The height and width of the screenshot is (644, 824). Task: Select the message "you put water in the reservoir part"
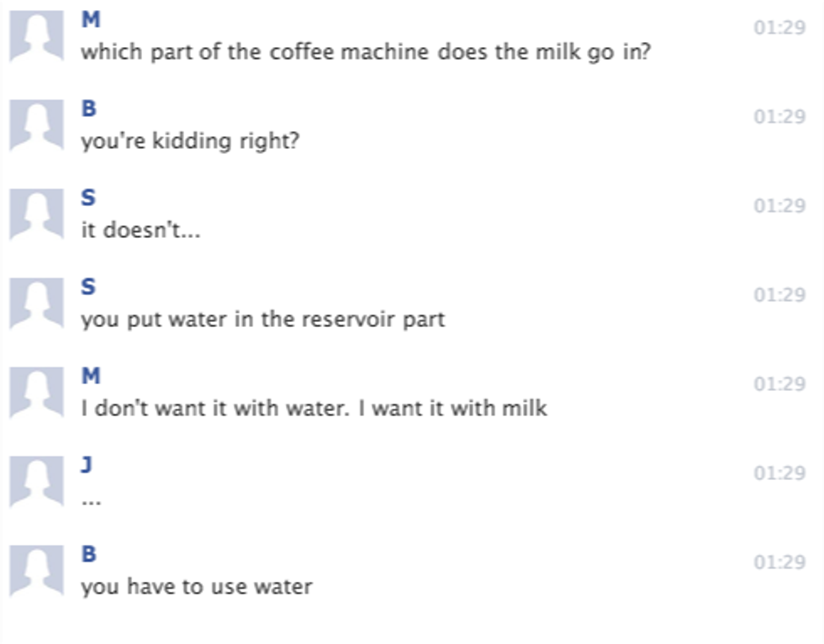point(262,319)
